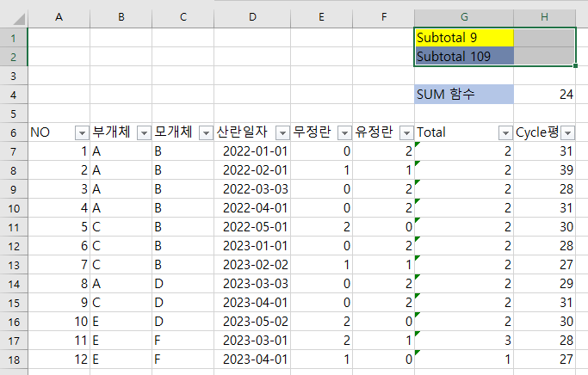The width and height of the screenshot is (588, 375).
Task: Click the Total cell with value 3
Action: pos(464,341)
